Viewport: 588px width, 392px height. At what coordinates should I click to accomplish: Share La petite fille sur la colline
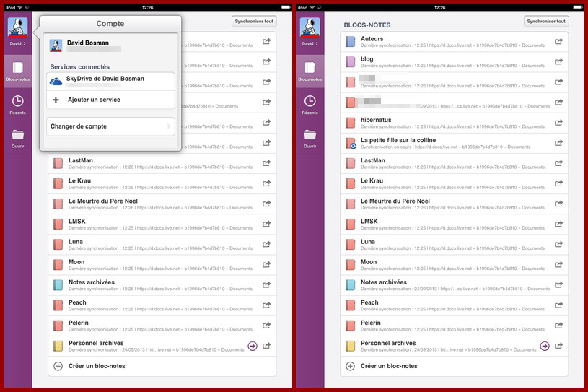pos(558,142)
